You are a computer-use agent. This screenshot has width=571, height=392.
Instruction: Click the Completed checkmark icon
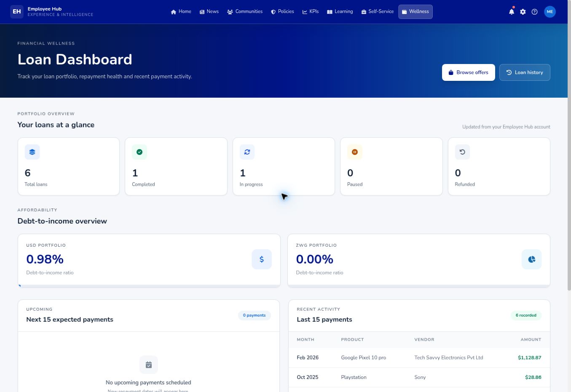point(139,152)
